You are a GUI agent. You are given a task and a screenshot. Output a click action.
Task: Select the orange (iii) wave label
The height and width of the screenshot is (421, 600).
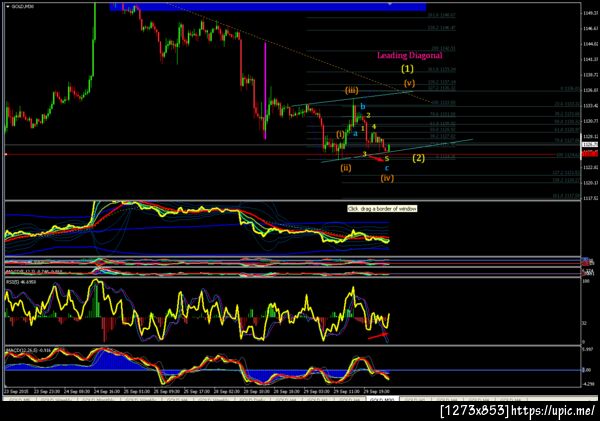click(x=352, y=91)
